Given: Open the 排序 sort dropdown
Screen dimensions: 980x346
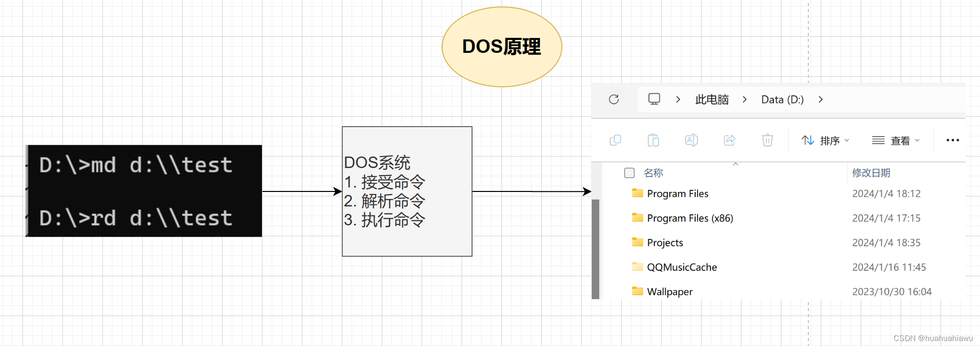Looking at the screenshot, I should pos(825,141).
